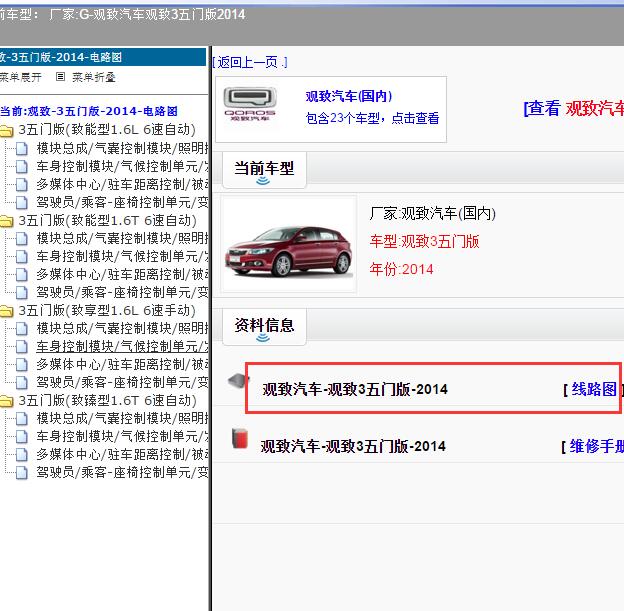Click 当前:观致-3五门版-2014-电路图 heading
This screenshot has height=611, width=624.
[89, 111]
